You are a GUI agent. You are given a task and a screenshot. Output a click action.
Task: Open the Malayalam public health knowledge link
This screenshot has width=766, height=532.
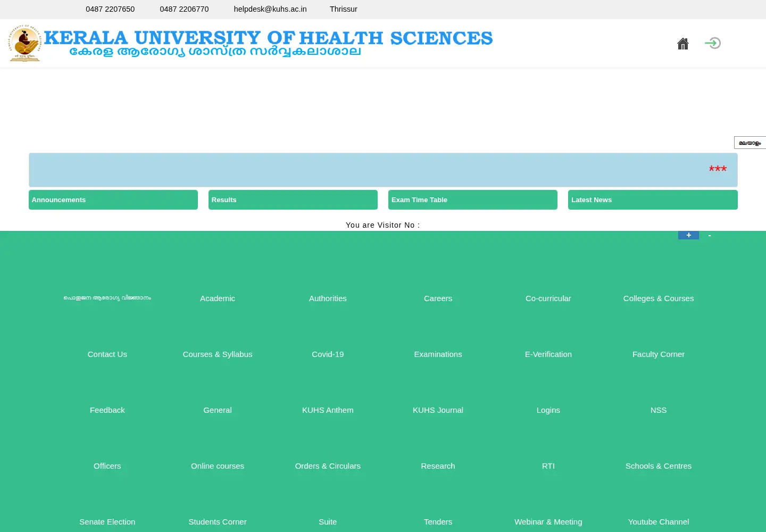point(107,298)
